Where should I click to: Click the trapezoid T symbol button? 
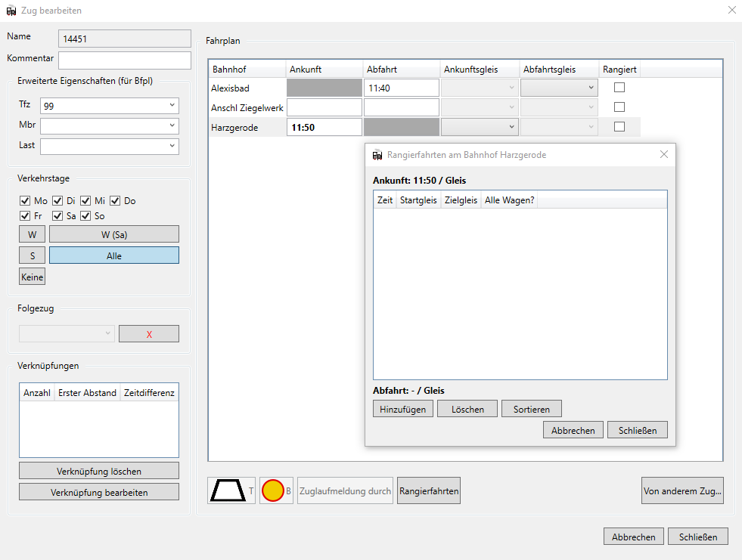231,490
